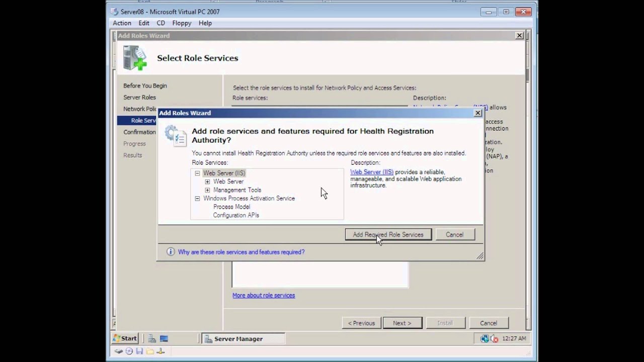Click the info icon beside the help link
644x362 pixels.
pyautogui.click(x=171, y=252)
